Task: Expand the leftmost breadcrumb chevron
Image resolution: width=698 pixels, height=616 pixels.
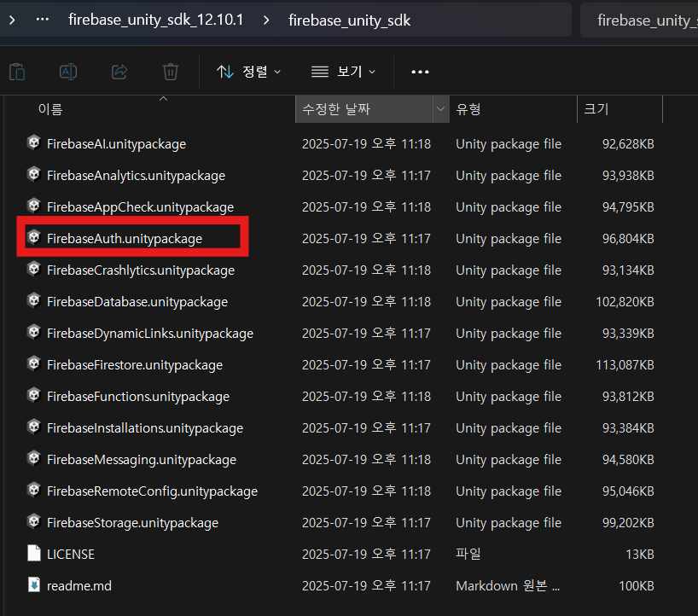Action: (x=12, y=20)
